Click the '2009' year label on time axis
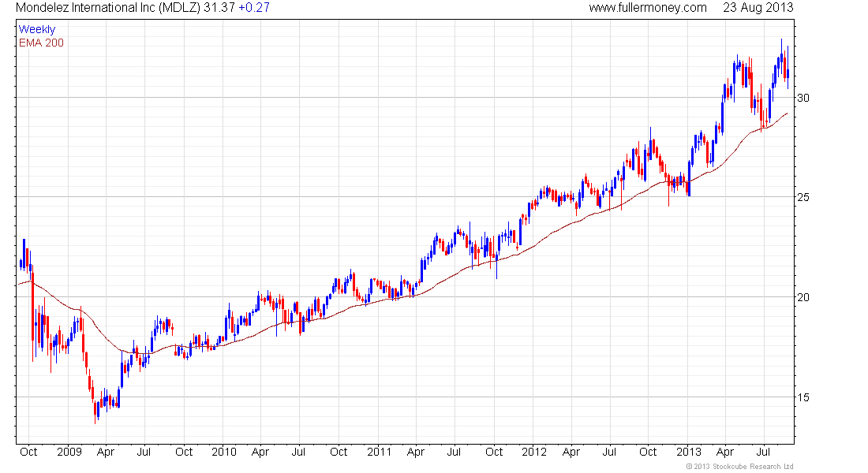This screenshot has height=473, width=868. 69,452
